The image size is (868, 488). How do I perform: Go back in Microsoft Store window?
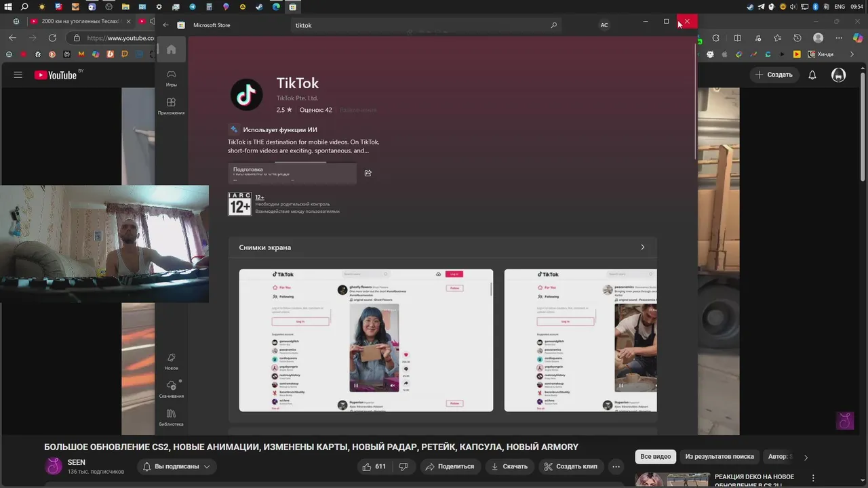(x=165, y=25)
